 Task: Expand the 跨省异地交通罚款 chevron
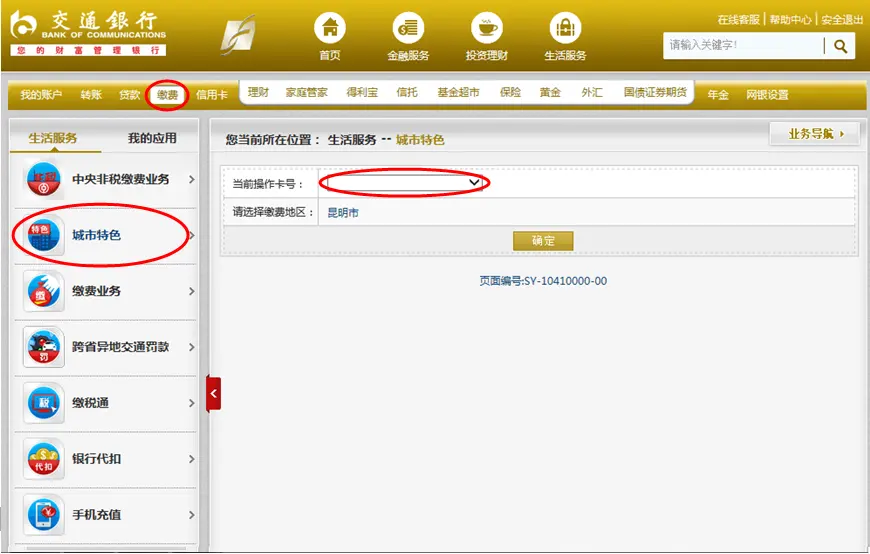[x=191, y=347]
